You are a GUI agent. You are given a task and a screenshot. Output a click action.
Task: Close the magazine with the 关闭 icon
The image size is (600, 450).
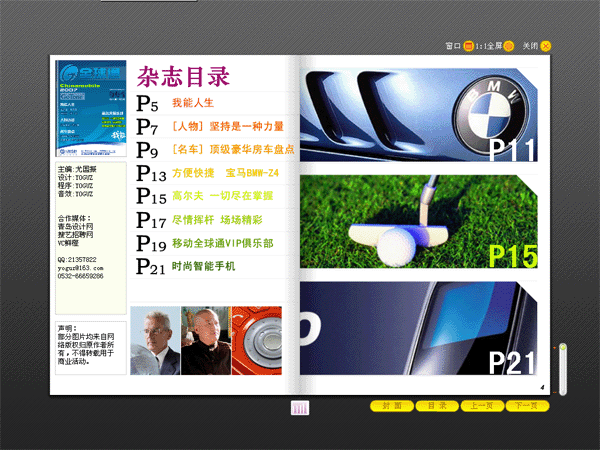click(546, 46)
